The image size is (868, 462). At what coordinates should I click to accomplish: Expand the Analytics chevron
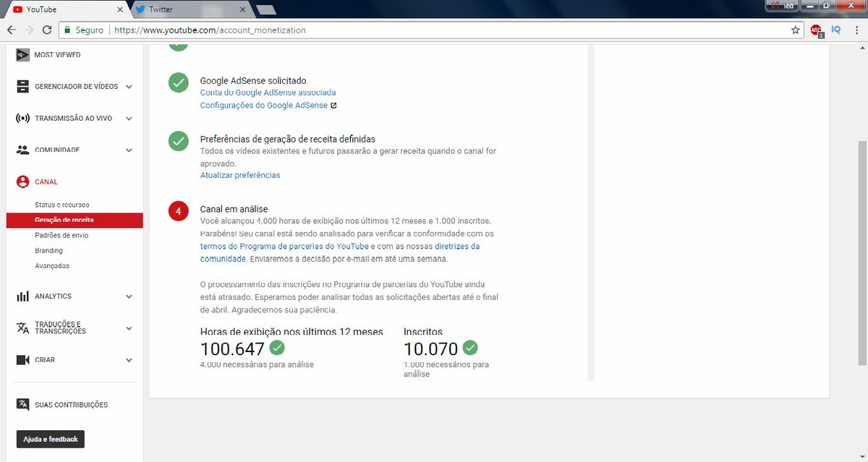click(129, 296)
